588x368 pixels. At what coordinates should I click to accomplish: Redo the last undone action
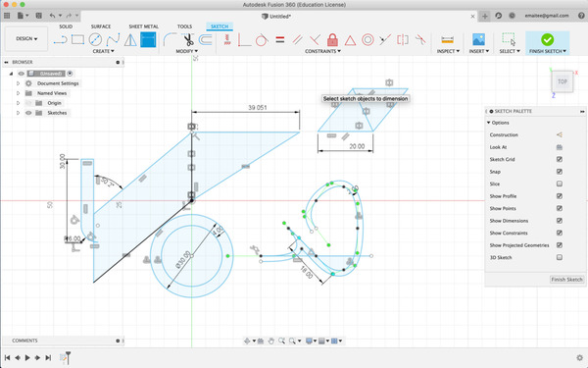(x=69, y=16)
